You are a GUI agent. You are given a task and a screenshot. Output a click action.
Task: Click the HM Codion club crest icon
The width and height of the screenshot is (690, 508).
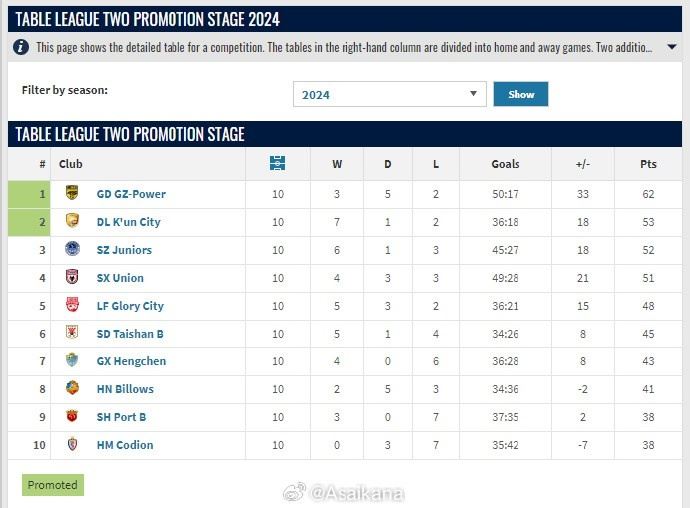point(71,445)
